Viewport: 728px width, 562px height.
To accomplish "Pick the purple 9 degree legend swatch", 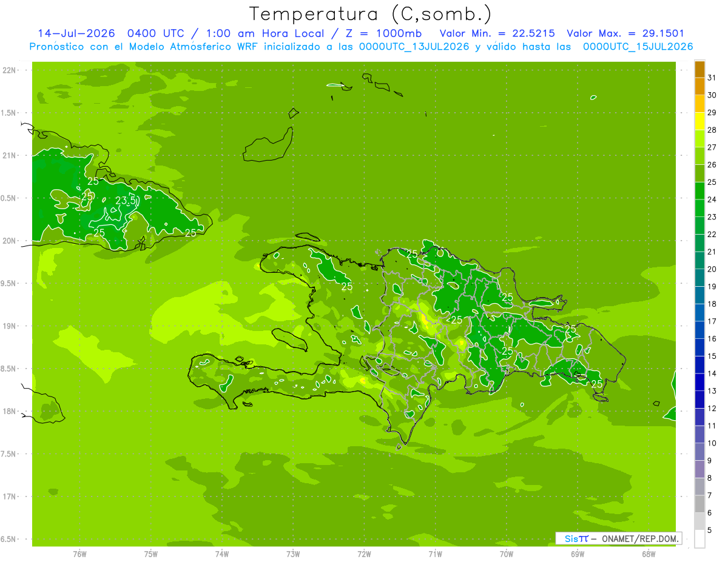I will point(699,452).
